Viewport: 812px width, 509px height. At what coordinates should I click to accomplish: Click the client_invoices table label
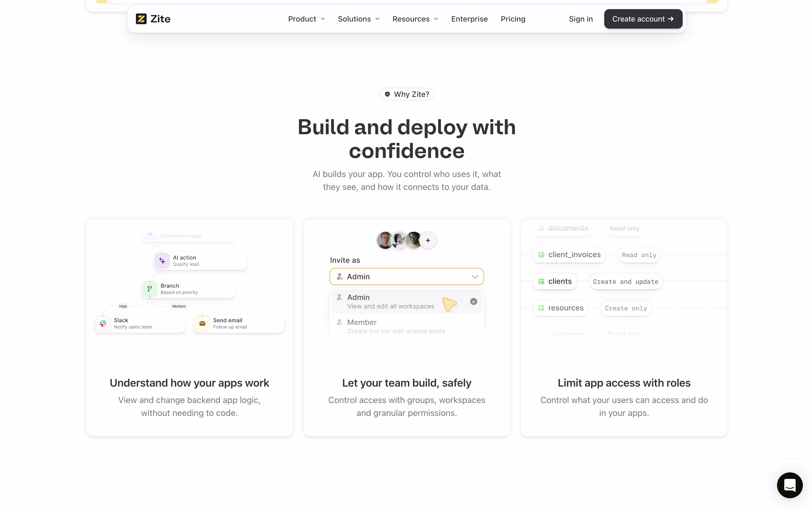tap(574, 255)
